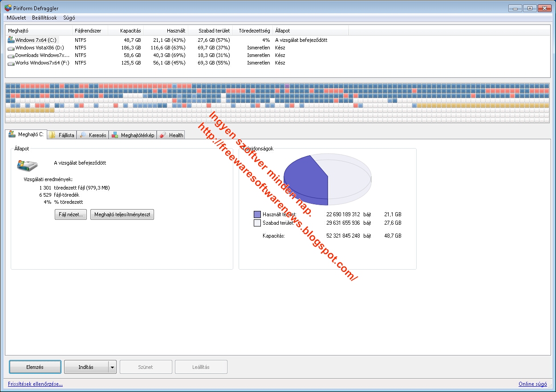Click the folder icon on Fájllista tab

coord(53,135)
